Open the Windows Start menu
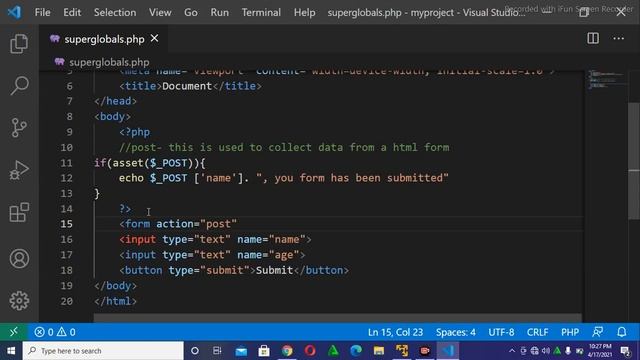The image size is (640, 360). coord(11,351)
